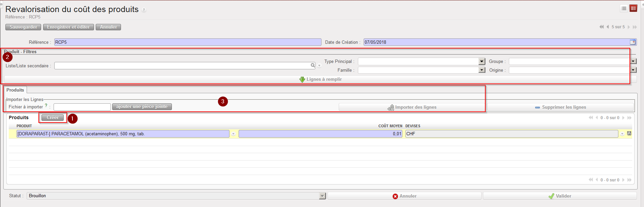The image size is (644, 207).
Task: Click Importer des lignes button
Action: pyautogui.click(x=412, y=107)
